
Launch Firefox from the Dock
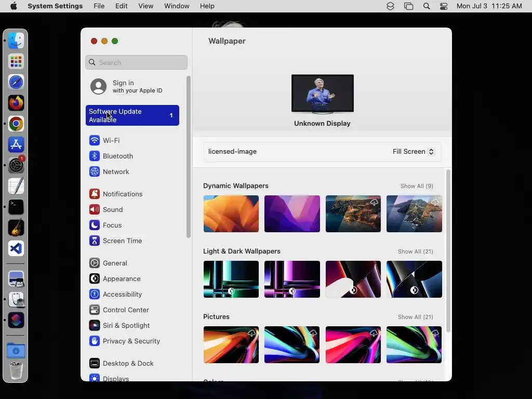click(x=16, y=103)
